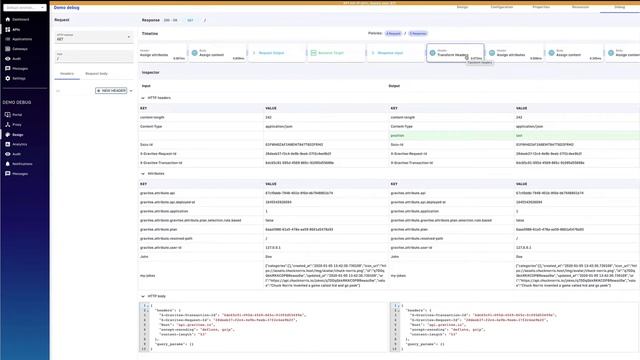Open the Properties top tab
The height and width of the screenshot is (360, 640).
[x=541, y=7]
